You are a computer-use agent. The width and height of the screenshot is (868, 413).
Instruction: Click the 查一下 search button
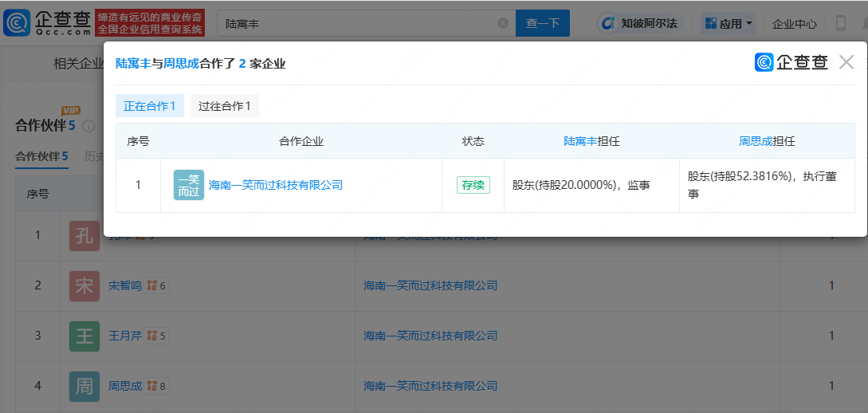[543, 23]
